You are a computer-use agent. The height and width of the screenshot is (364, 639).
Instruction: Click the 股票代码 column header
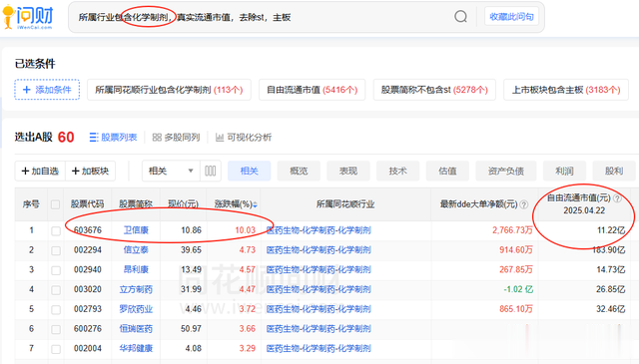tap(87, 204)
